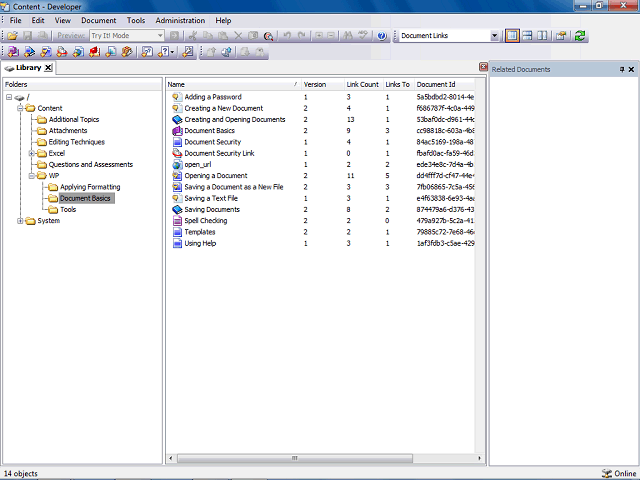Screen dimensions: 640x480
Task: Click the grayed-out save disk icon
Action: pos(27,36)
